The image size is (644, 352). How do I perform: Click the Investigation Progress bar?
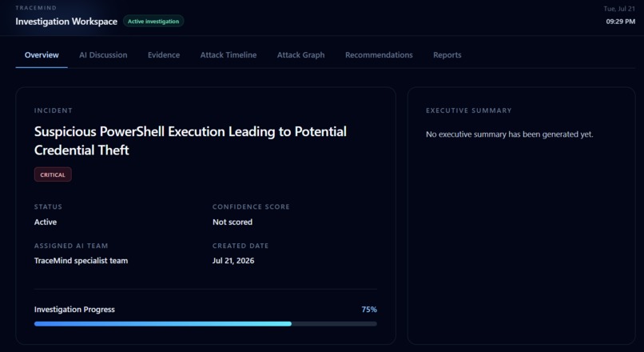click(205, 324)
